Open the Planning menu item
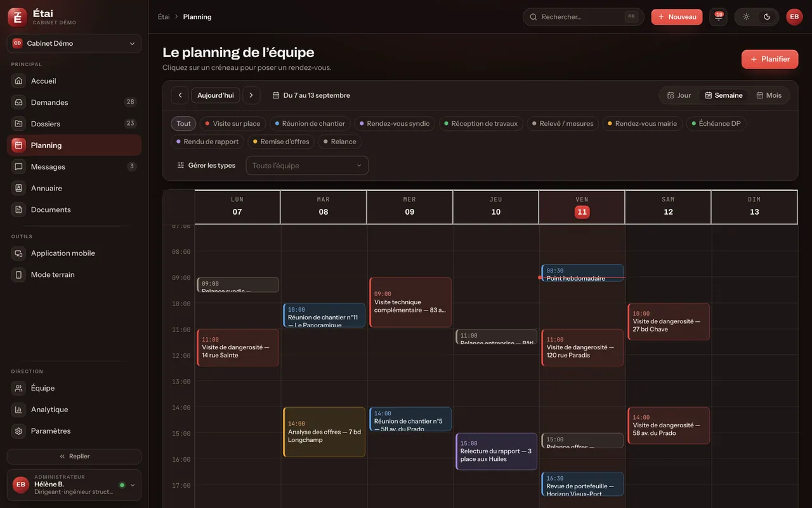The image size is (812, 508). (74, 145)
